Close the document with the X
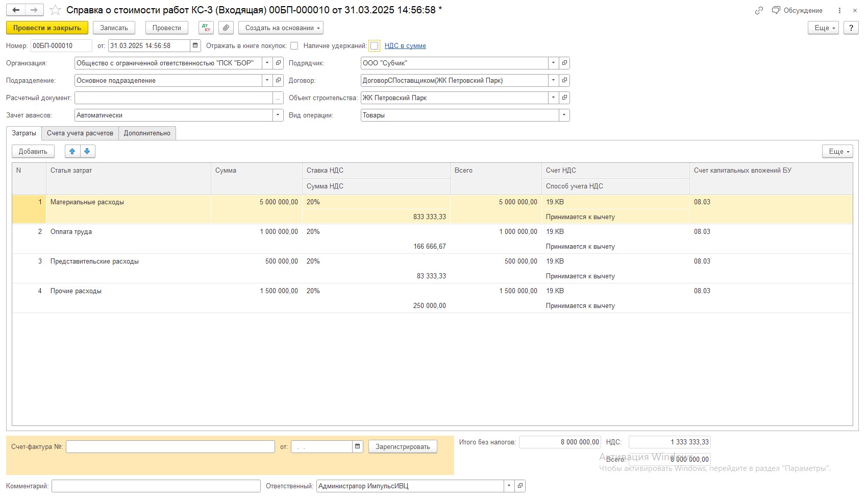 pos(855,10)
